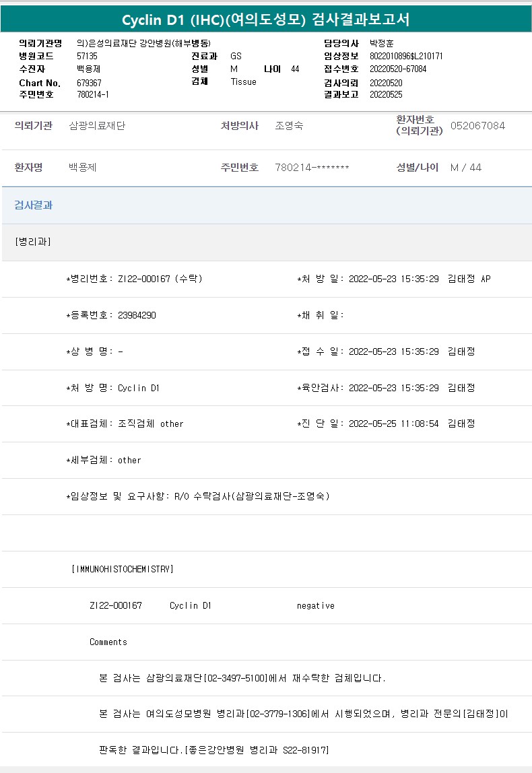
Task: Select the negative result text
Action: click(315, 606)
